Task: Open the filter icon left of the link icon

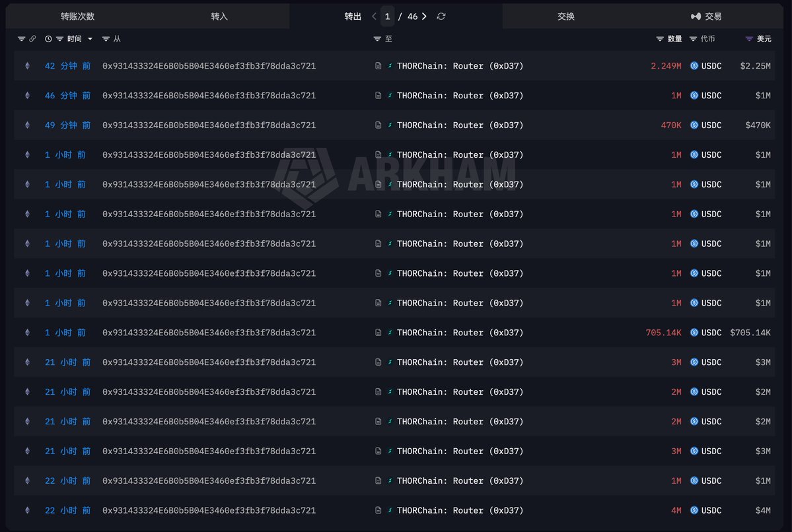Action: tap(21, 39)
